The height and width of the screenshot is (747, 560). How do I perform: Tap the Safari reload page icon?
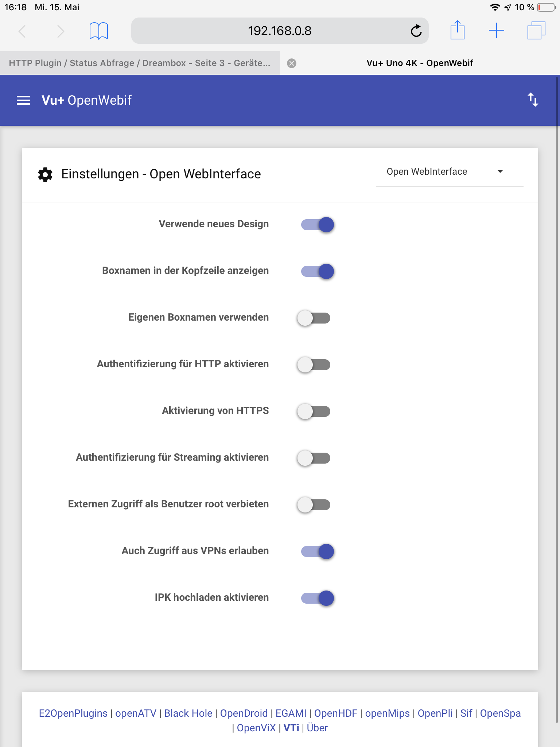(416, 31)
